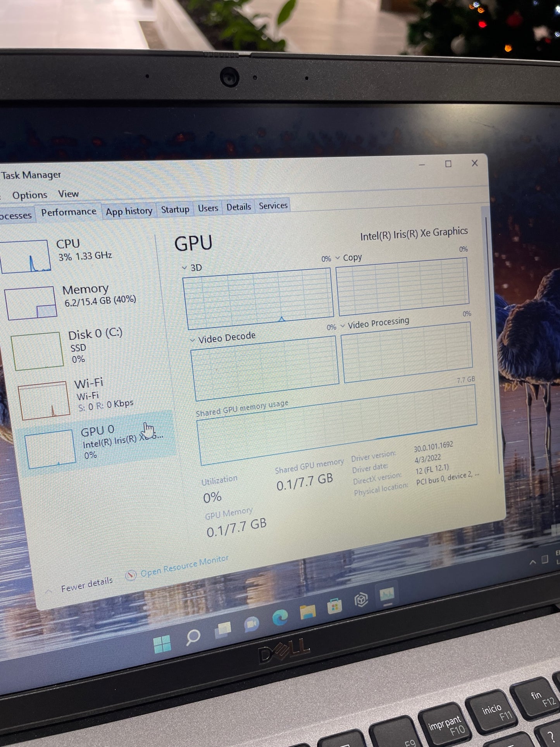Viewport: 560px width, 747px height.
Task: Click the taskbar Search magnifier icon
Action: point(193,636)
